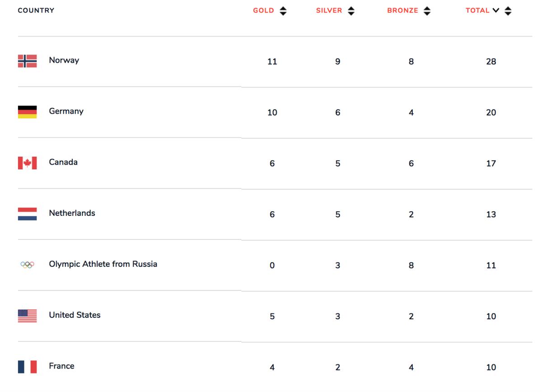Click the Olympic rings icon
Screen dimensions: 542x392
pyautogui.click(x=27, y=265)
